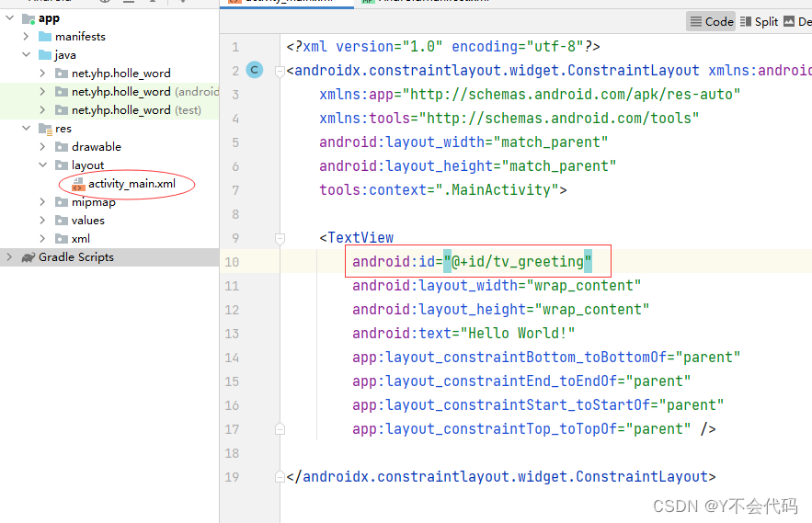
Task: Click the XML declaration on line 1
Action: pyautogui.click(x=443, y=47)
